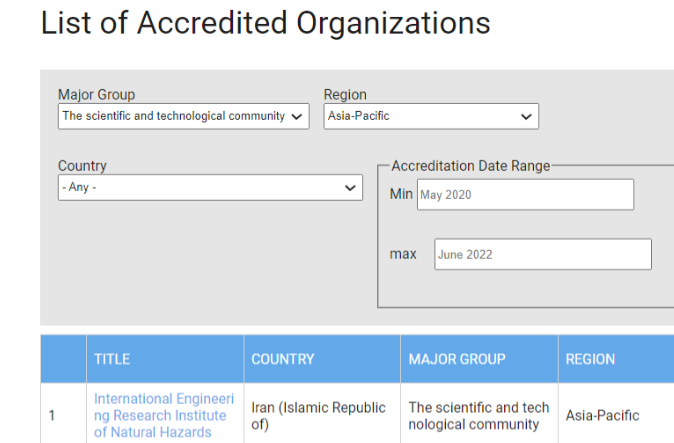Click the List of Accredited Organizations heading
Viewport: 674px width, 443px height.
(x=265, y=23)
